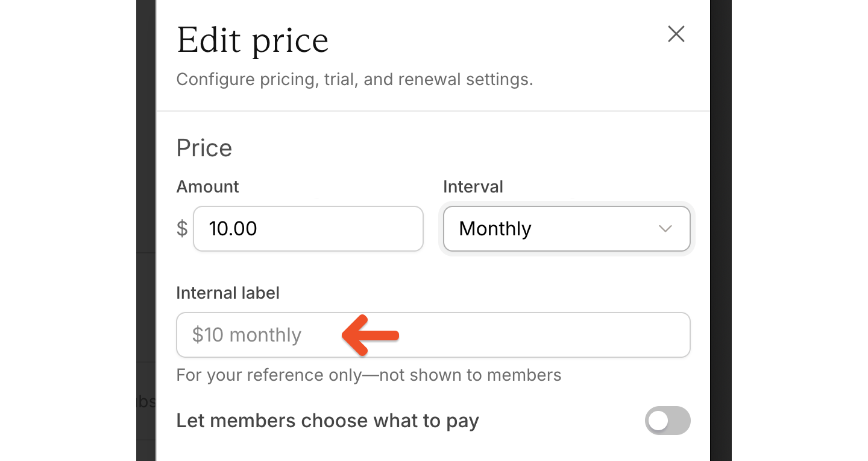The width and height of the screenshot is (868, 461).
Task: Click the Configure pricing subtitle text
Action: [354, 80]
